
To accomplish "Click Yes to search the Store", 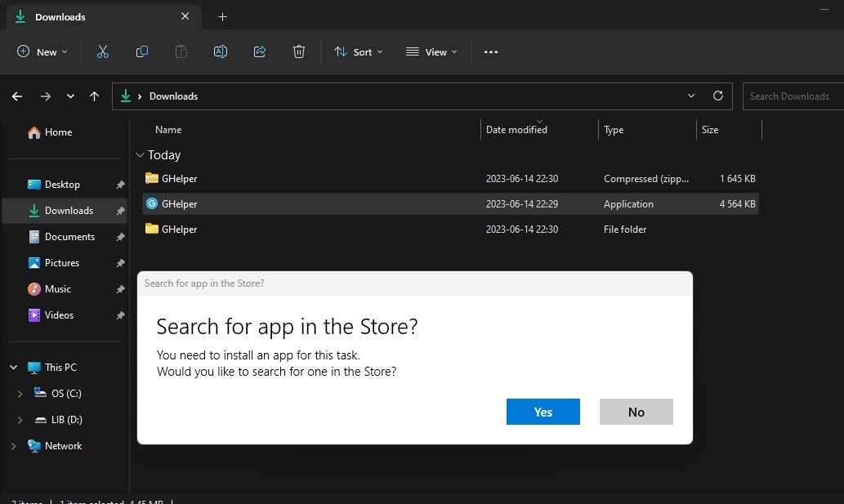I will pyautogui.click(x=543, y=412).
